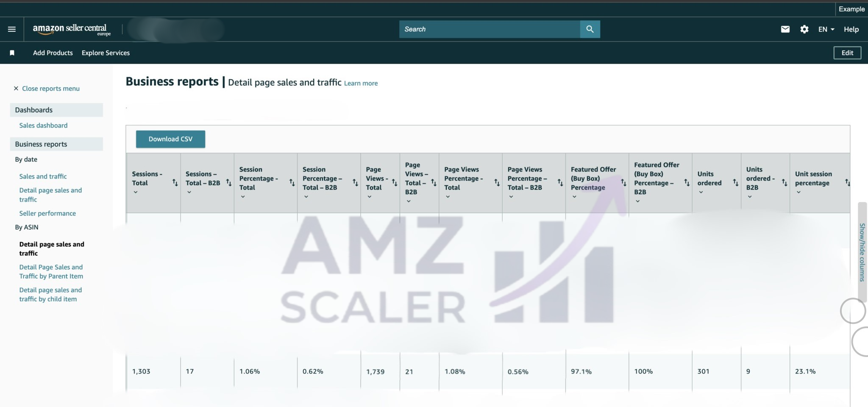Expand Page Views - Total chevron
This screenshot has width=868, height=407.
pyautogui.click(x=370, y=197)
